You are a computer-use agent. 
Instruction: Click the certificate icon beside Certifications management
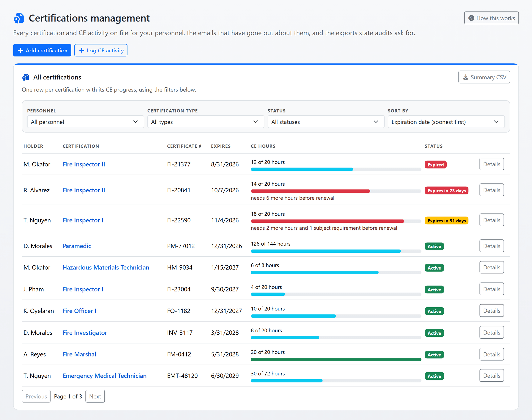[x=19, y=18]
